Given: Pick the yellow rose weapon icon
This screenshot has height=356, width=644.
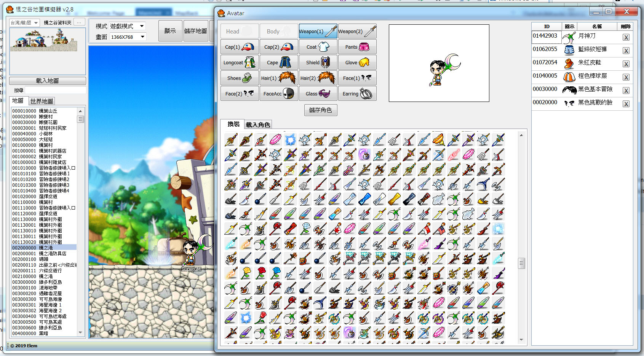Looking at the screenshot, I should click(246, 273).
